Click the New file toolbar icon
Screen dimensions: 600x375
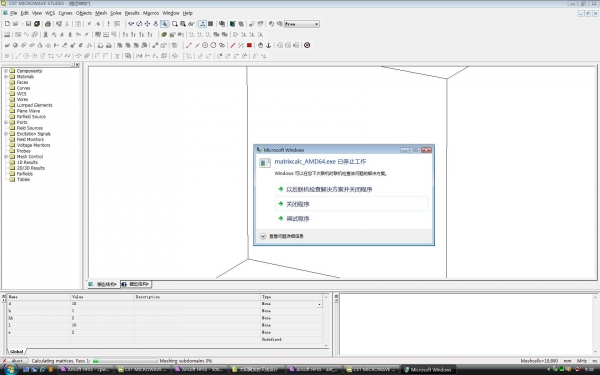tap(7, 24)
